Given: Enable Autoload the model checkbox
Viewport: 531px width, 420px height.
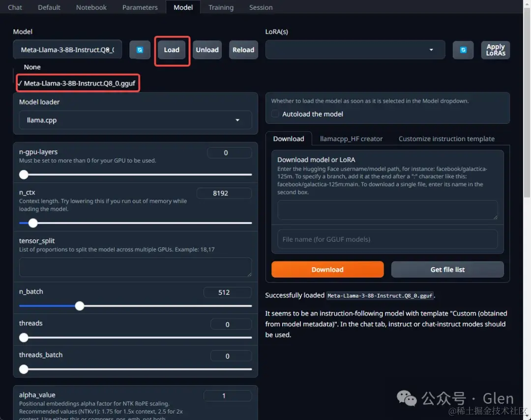Looking at the screenshot, I should pyautogui.click(x=275, y=113).
